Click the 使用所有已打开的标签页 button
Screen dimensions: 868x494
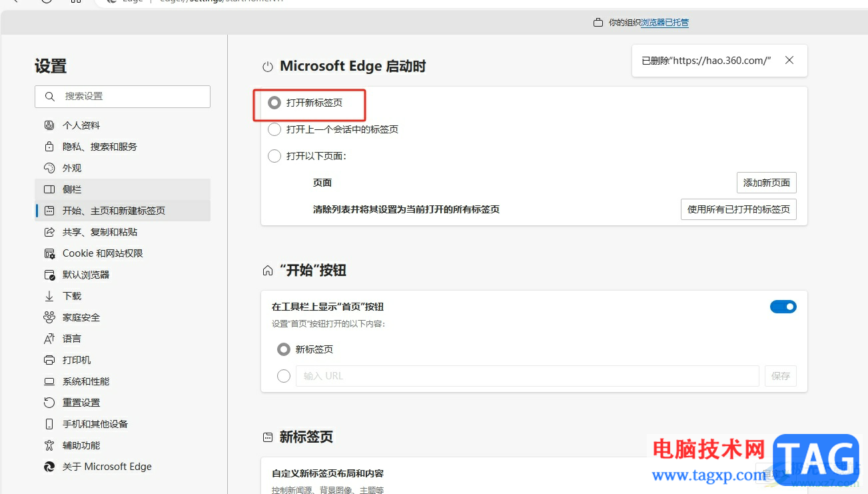[739, 209]
